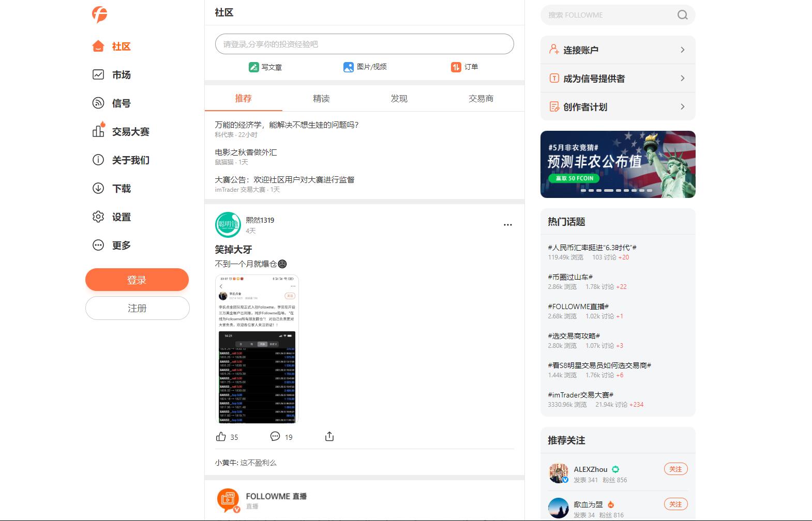Open the 社区 home icon

click(98, 46)
